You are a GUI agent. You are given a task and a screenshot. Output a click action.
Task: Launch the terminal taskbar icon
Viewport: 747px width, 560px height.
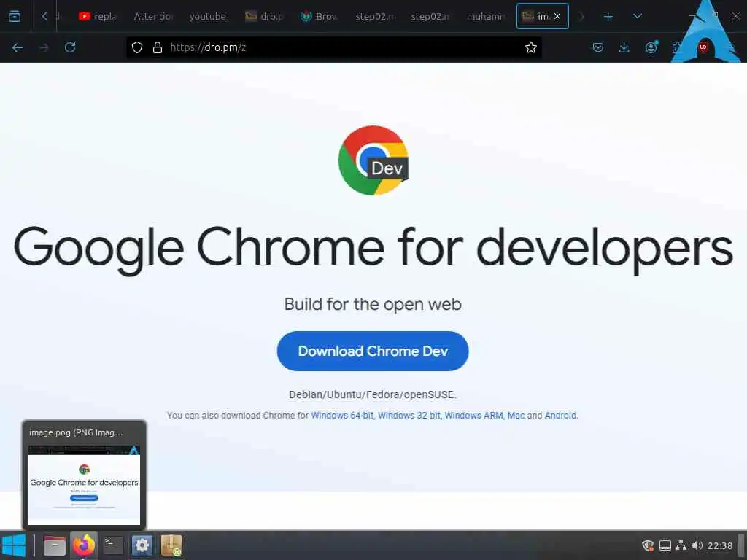[113, 545]
